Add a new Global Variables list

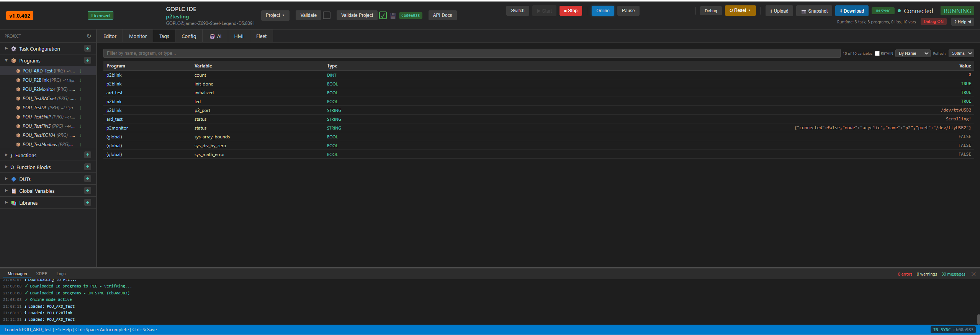pos(88,191)
